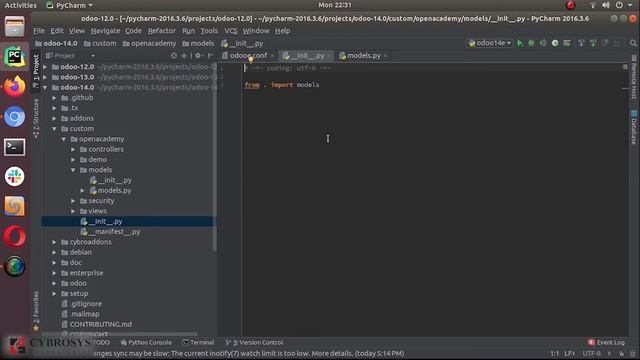Click the volume icon in system tray
Viewport: 640px width, 360px height.
606,5
